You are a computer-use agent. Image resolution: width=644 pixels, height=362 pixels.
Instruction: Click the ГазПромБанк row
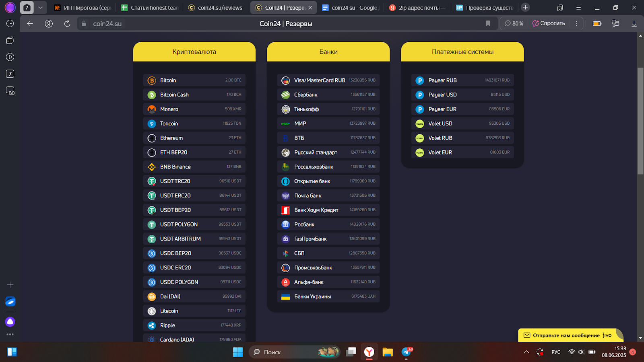coord(328,239)
